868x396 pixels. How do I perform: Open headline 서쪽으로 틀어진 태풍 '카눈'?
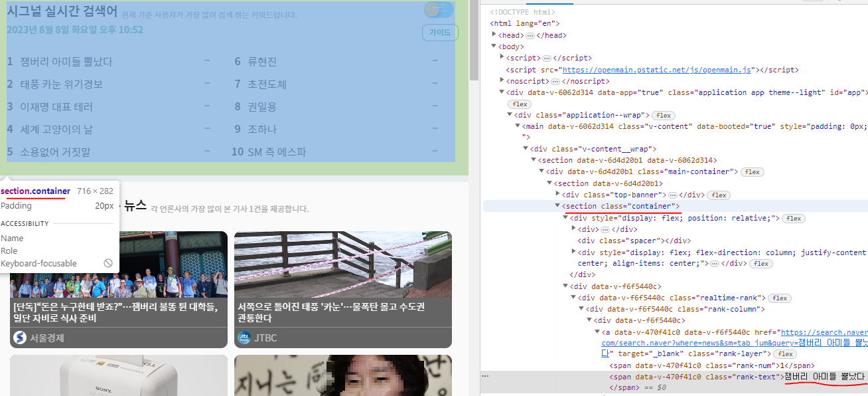click(x=331, y=312)
